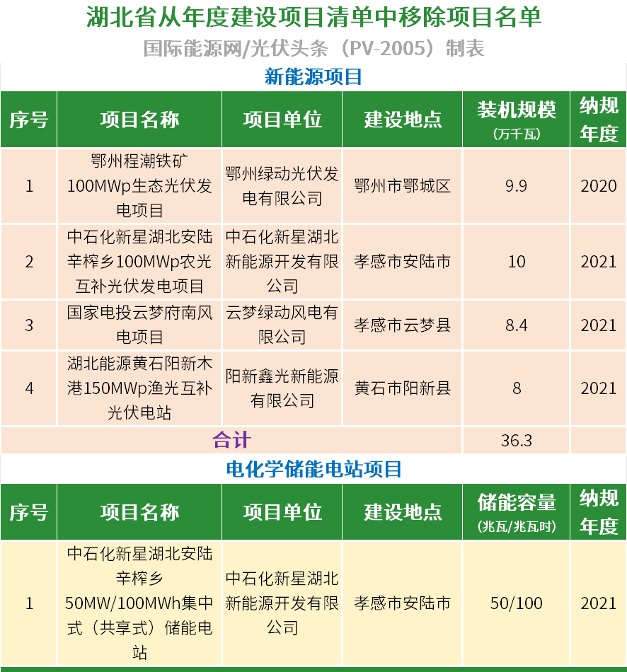Select capacity value 8 in row 4
627x672 pixels.
pyautogui.click(x=517, y=388)
